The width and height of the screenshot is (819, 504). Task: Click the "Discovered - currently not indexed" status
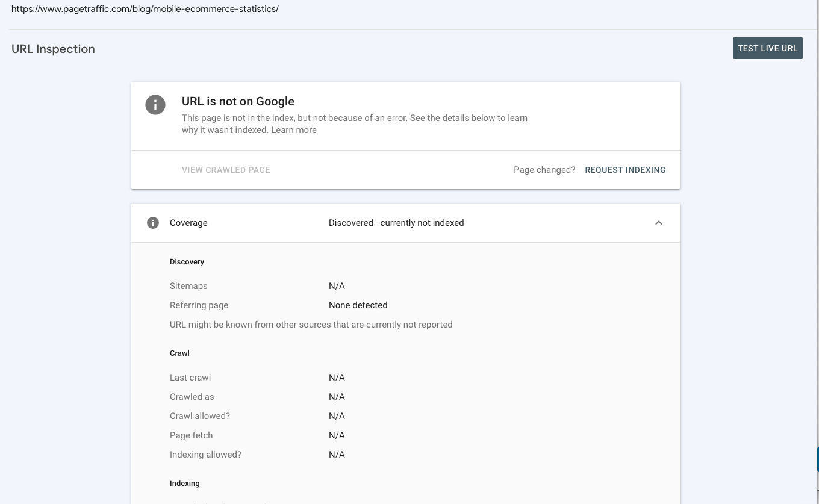[396, 223]
